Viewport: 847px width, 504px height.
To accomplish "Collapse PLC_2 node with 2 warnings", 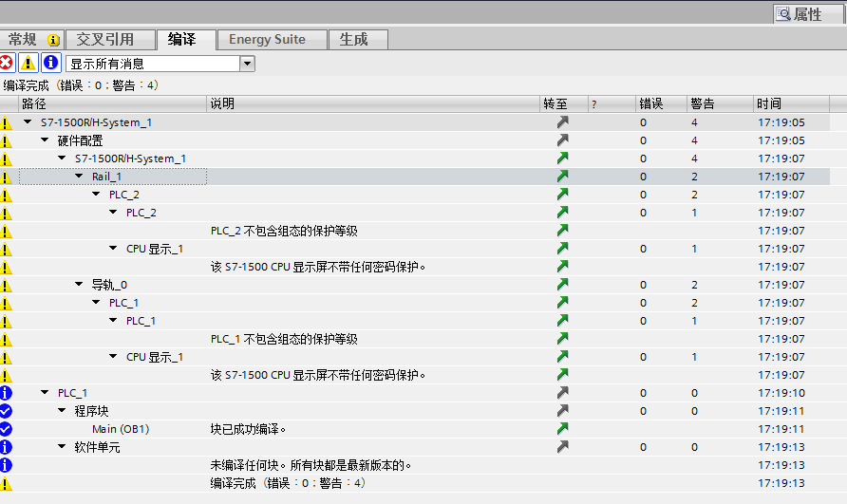I will pos(96,194).
